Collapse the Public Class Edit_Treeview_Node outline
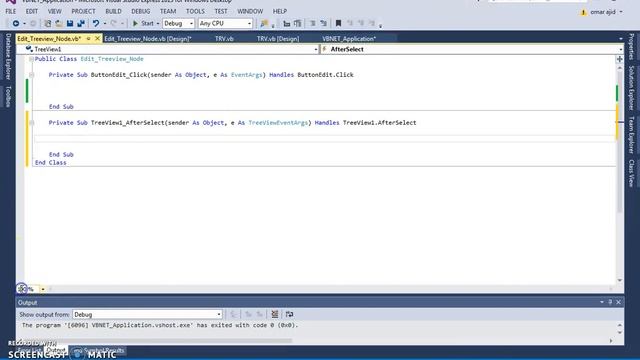 [x=31, y=59]
